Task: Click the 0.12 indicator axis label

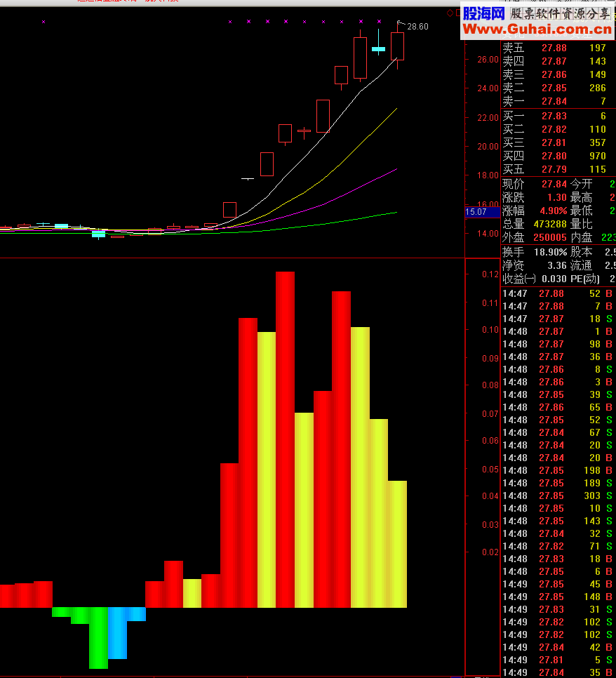Action: (x=490, y=274)
